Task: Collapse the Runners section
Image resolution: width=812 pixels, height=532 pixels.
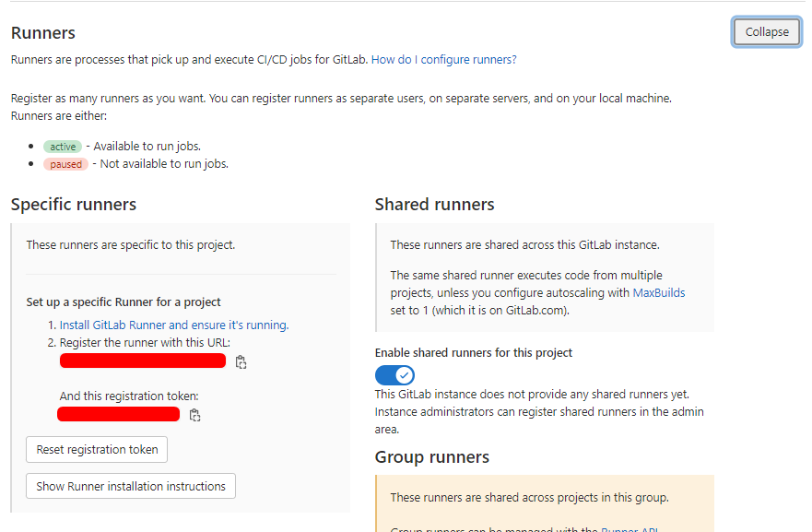Action: [767, 31]
